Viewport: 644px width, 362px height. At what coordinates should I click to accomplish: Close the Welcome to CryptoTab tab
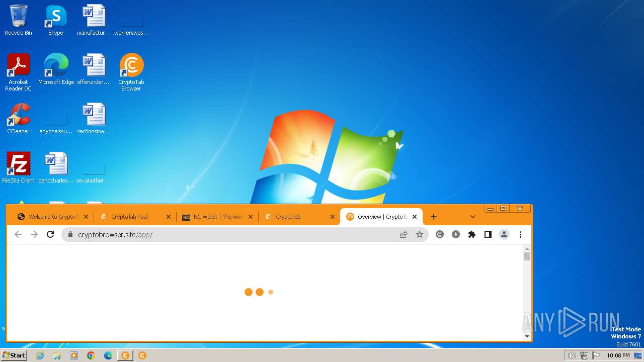click(86, 217)
